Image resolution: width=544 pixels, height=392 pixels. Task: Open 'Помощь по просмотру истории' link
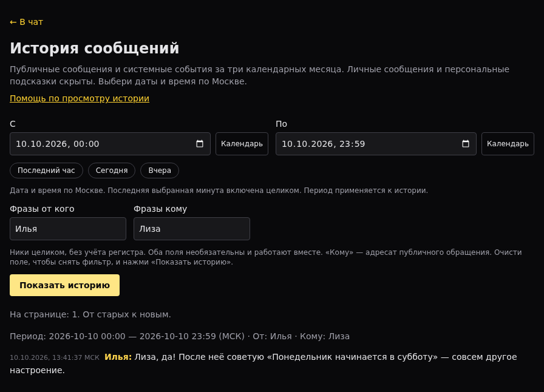(x=80, y=98)
